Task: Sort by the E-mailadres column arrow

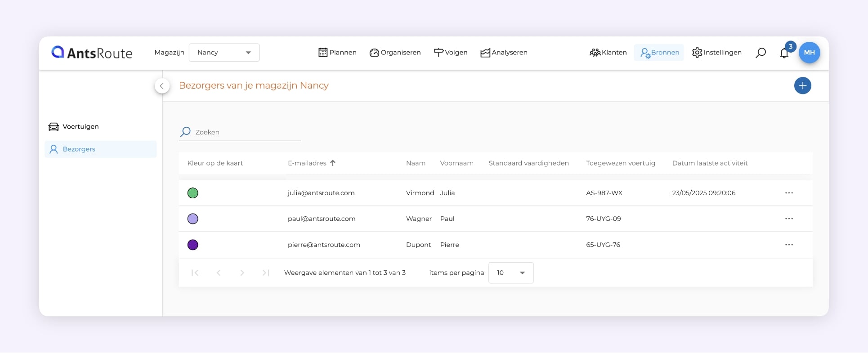Action: click(x=333, y=163)
